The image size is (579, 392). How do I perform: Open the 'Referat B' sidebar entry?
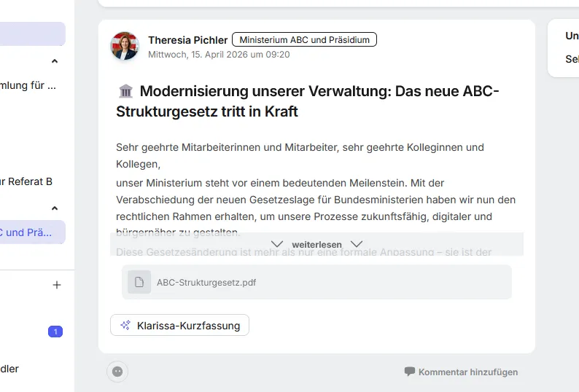[x=26, y=181]
